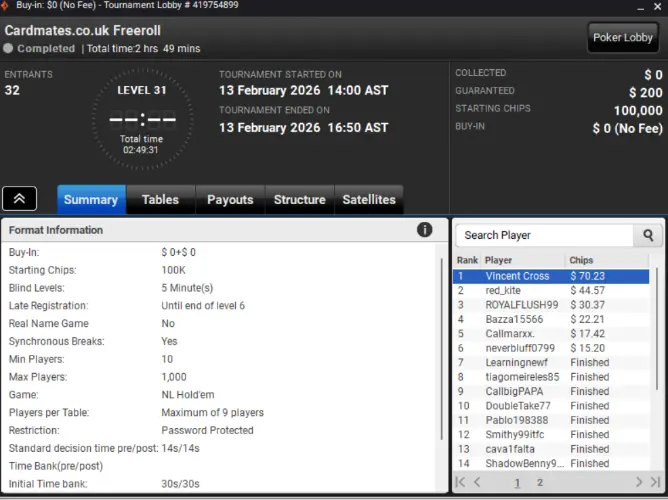Switch to the Tables tab

click(160, 199)
